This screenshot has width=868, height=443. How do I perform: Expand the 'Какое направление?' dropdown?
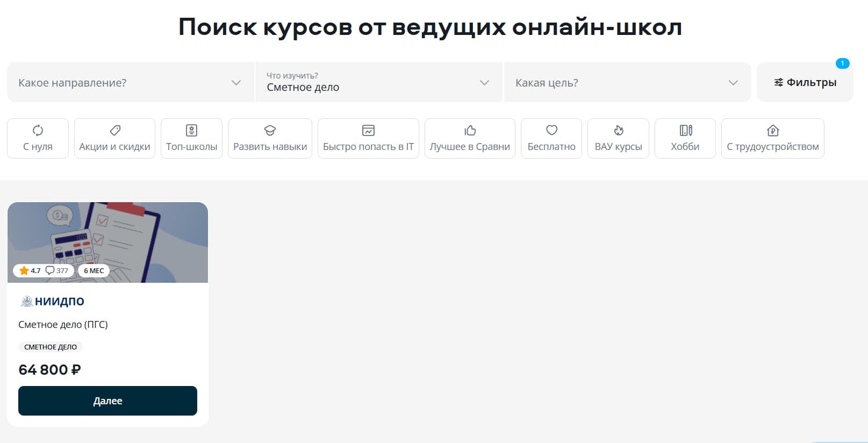(130, 82)
